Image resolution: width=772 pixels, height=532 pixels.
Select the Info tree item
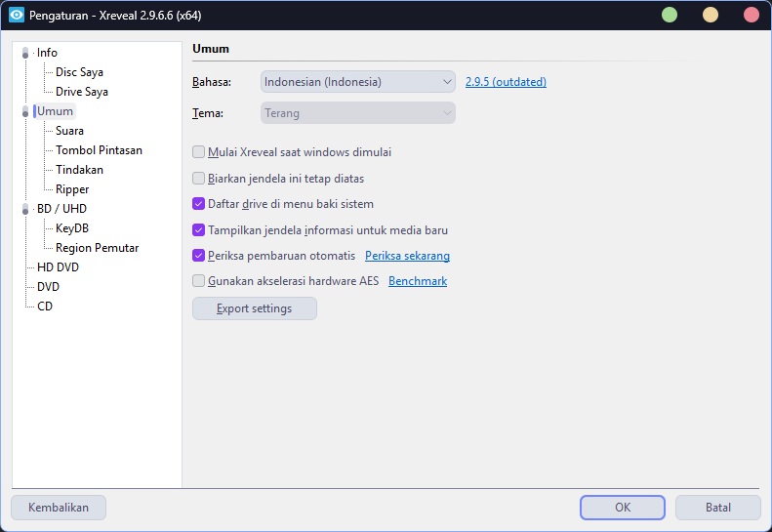click(47, 53)
